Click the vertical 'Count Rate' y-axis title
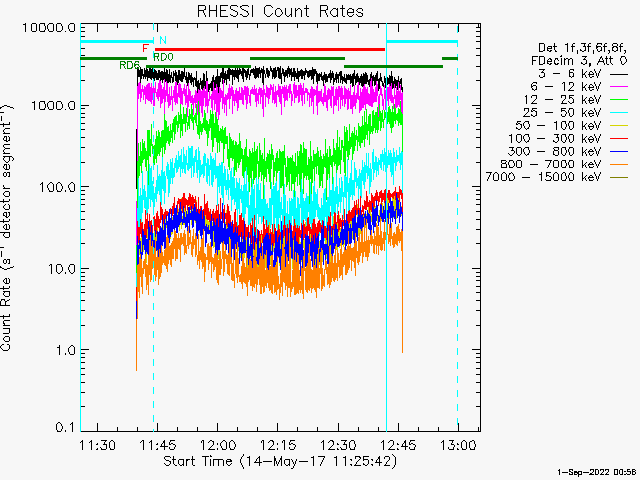The image size is (640, 480). point(6,227)
